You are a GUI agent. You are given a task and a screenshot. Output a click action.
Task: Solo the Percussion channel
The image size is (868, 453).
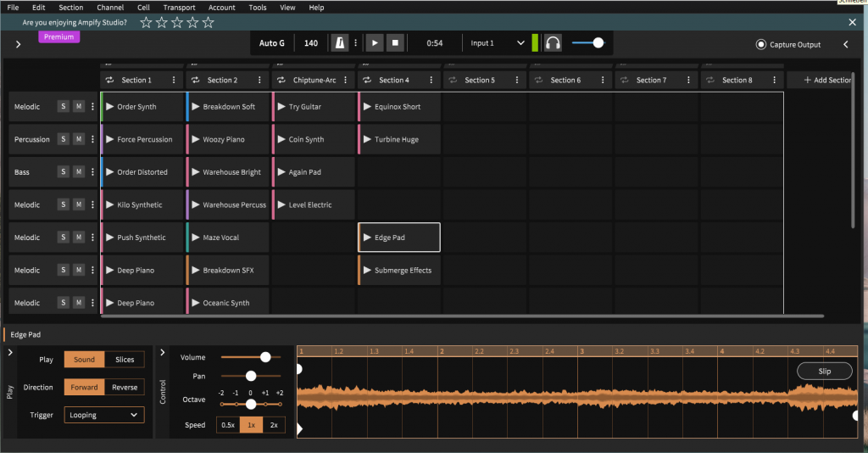click(63, 139)
